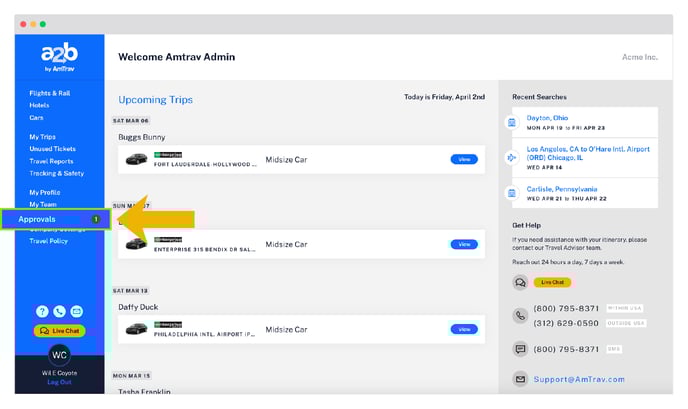
Task: Open Approvals in the sidebar
Action: tap(37, 219)
